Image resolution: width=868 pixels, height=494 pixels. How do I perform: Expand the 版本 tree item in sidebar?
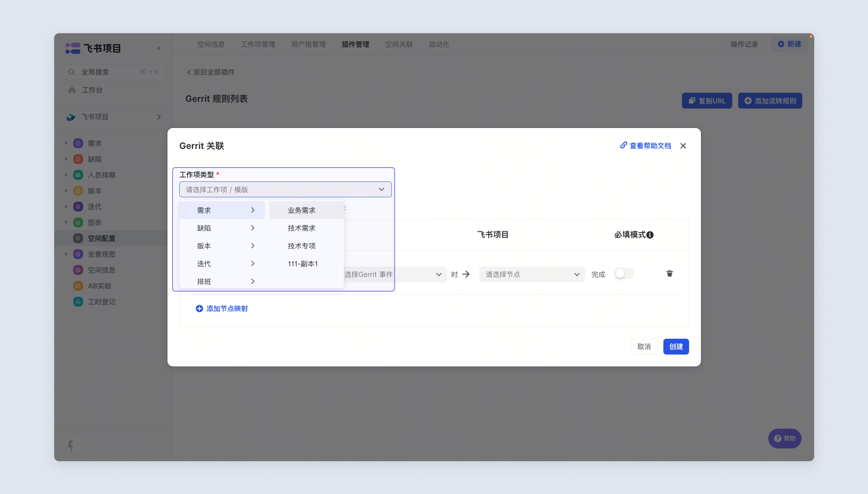coord(66,191)
